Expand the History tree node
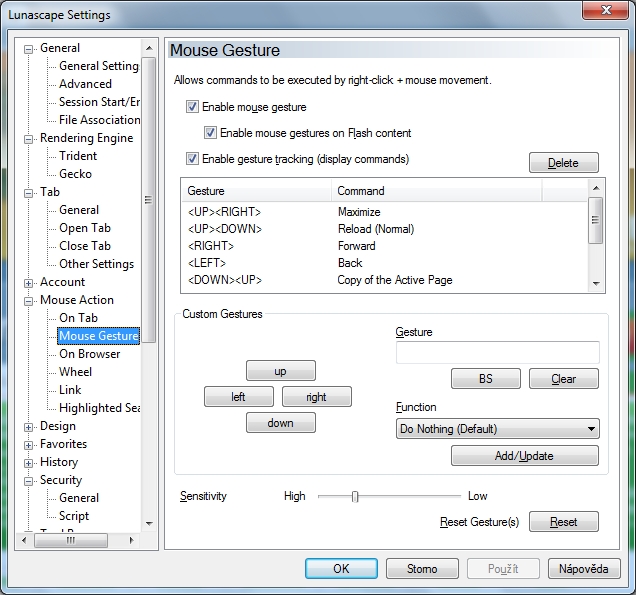 (28, 463)
